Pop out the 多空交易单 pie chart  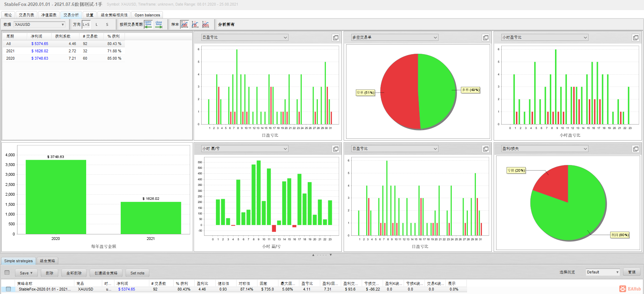486,38
